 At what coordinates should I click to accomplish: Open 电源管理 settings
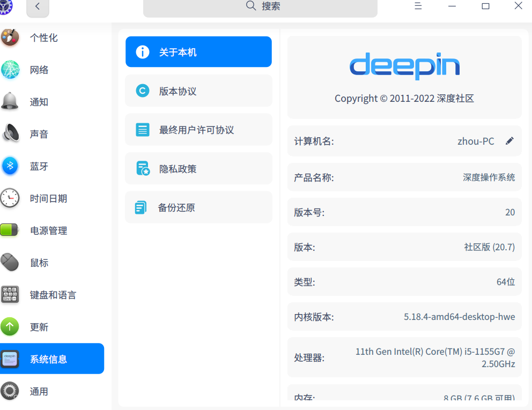pos(49,230)
